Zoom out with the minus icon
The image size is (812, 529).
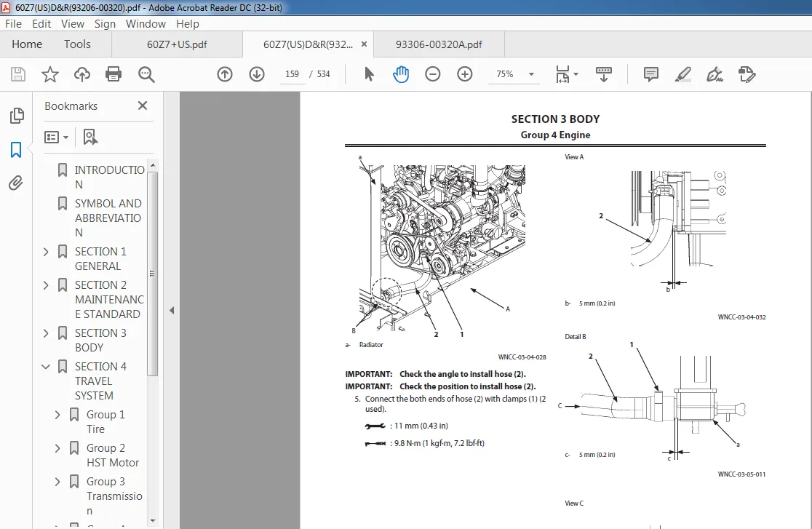[433, 74]
